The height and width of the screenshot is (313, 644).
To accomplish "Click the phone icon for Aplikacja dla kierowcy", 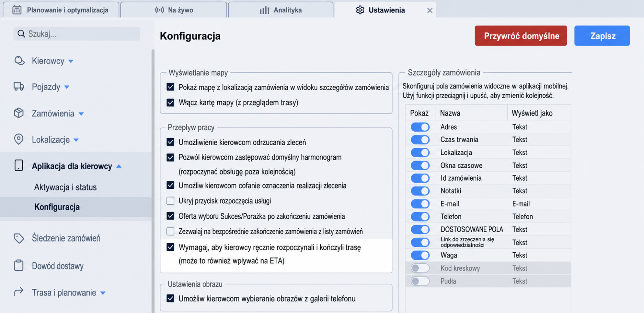I will click(19, 165).
